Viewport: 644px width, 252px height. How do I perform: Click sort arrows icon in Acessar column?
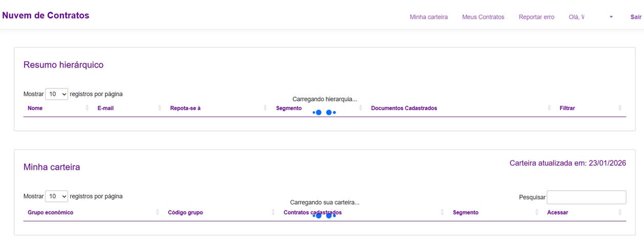point(619,213)
